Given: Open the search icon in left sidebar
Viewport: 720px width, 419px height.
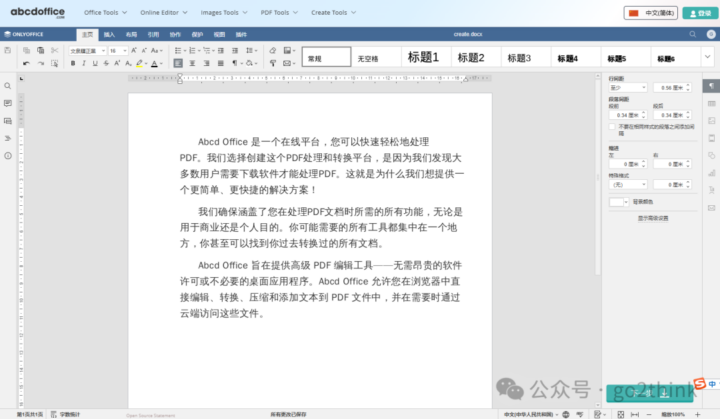Looking at the screenshot, I should 8,86.
